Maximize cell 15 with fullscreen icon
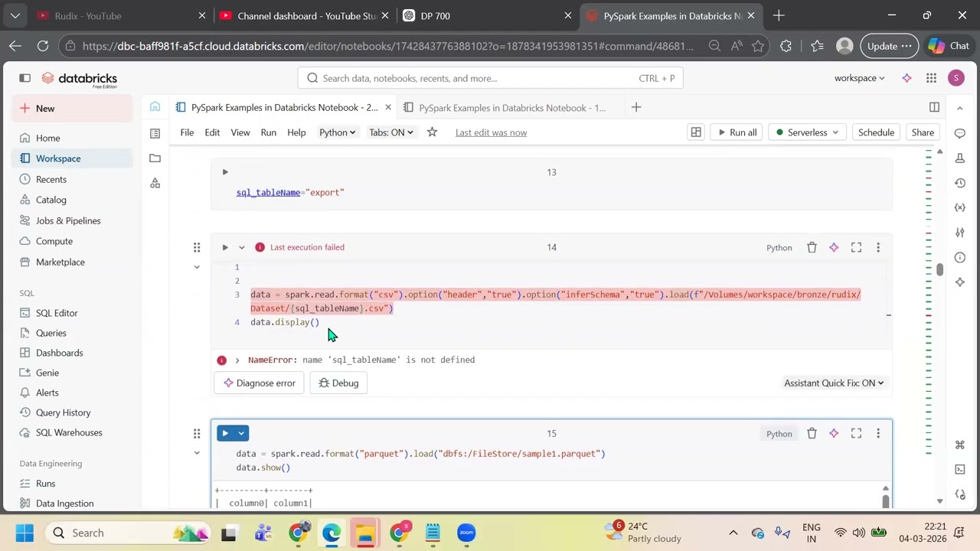The width and height of the screenshot is (980, 551). tap(856, 433)
